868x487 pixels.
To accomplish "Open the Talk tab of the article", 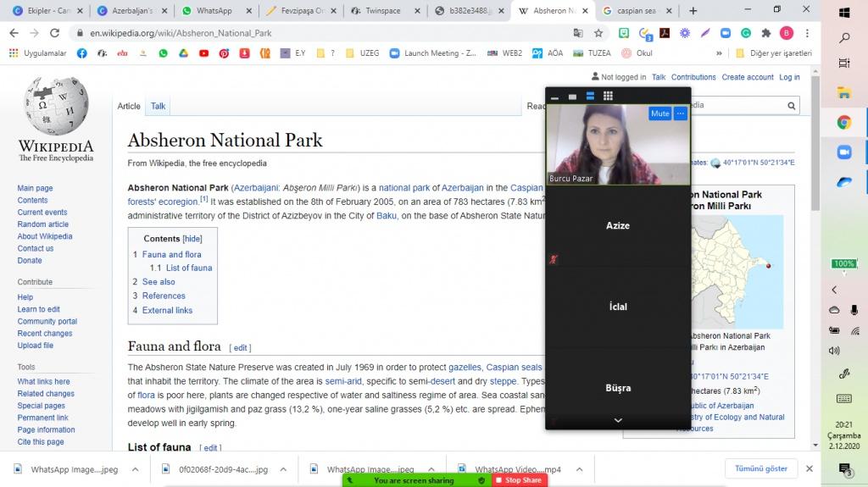I will point(159,106).
